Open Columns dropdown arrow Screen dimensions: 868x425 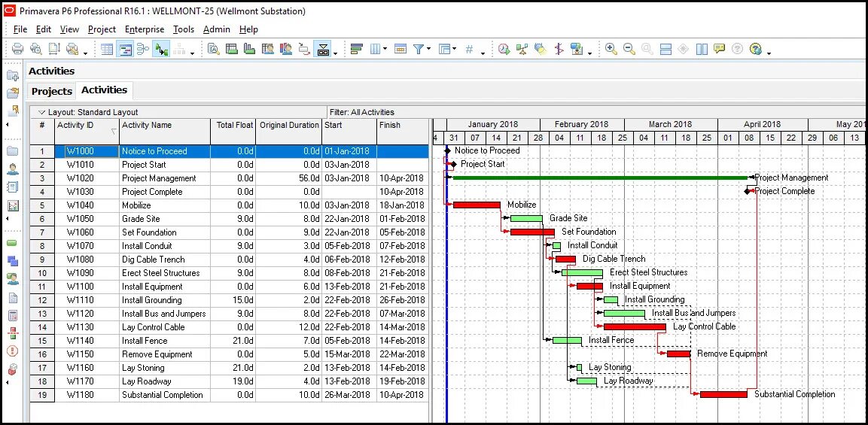(385, 49)
